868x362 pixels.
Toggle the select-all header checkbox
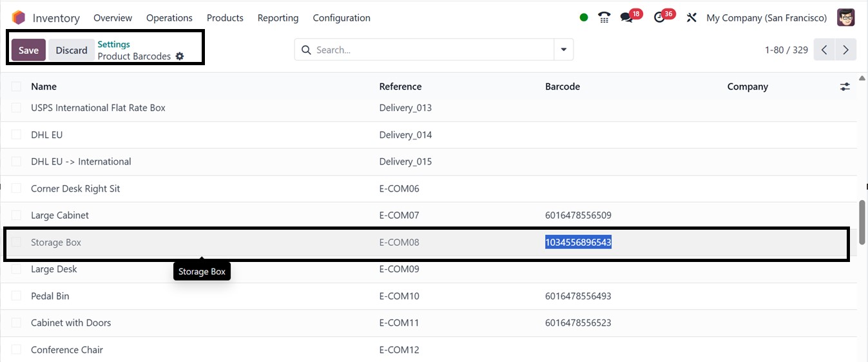[x=16, y=86]
